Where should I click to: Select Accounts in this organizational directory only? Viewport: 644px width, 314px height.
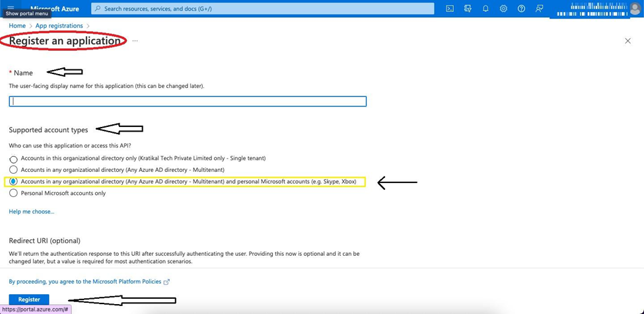click(x=14, y=159)
